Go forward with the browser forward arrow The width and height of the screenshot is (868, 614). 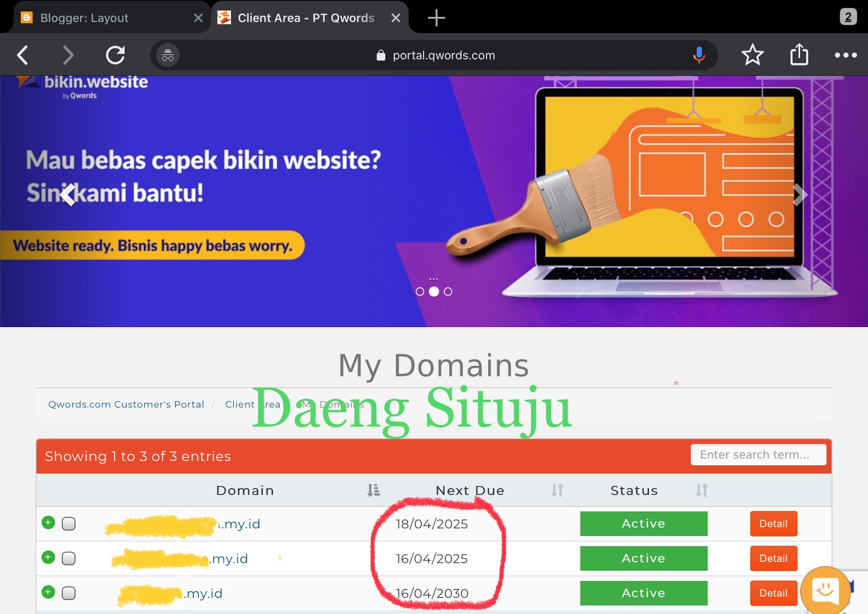68,55
